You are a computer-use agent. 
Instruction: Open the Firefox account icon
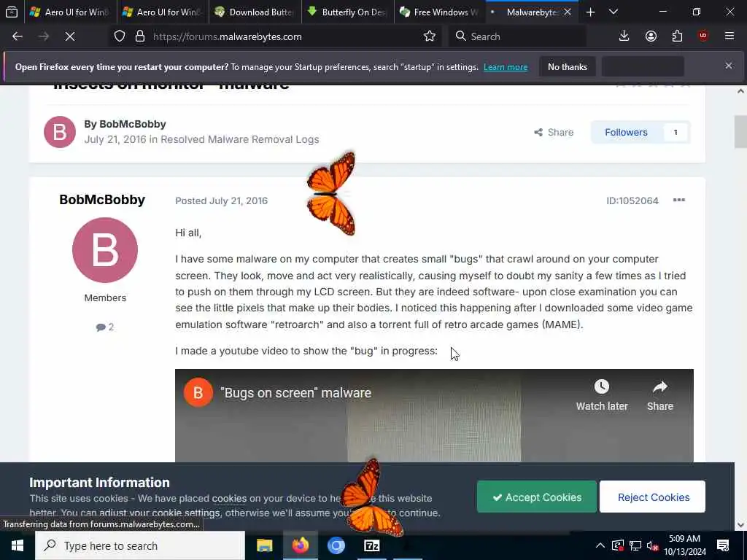651,36
